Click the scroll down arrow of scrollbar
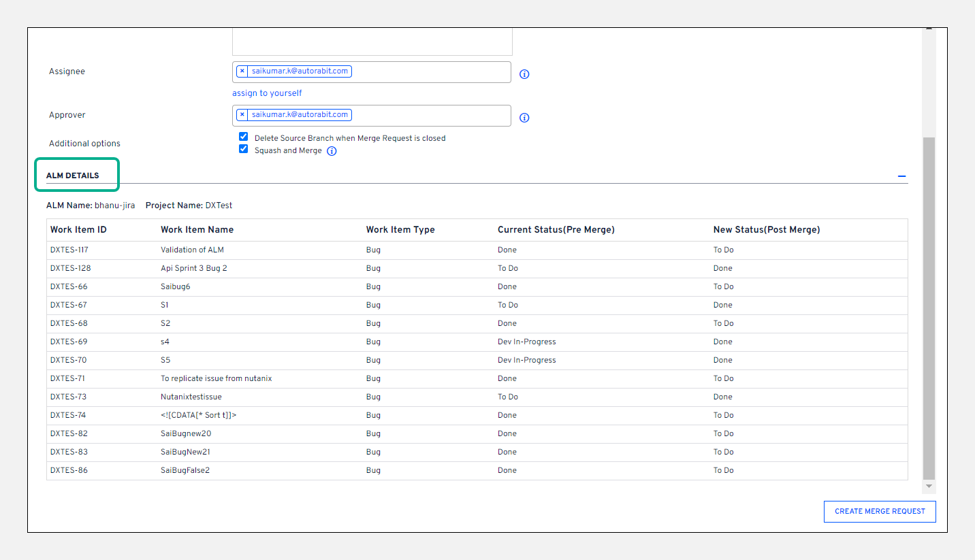Screen dimensions: 975x560 [929, 486]
